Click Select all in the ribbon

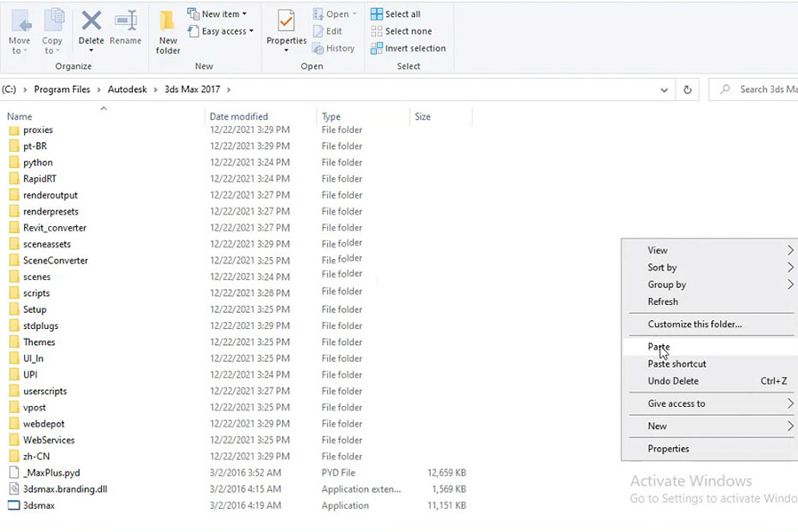(x=396, y=14)
